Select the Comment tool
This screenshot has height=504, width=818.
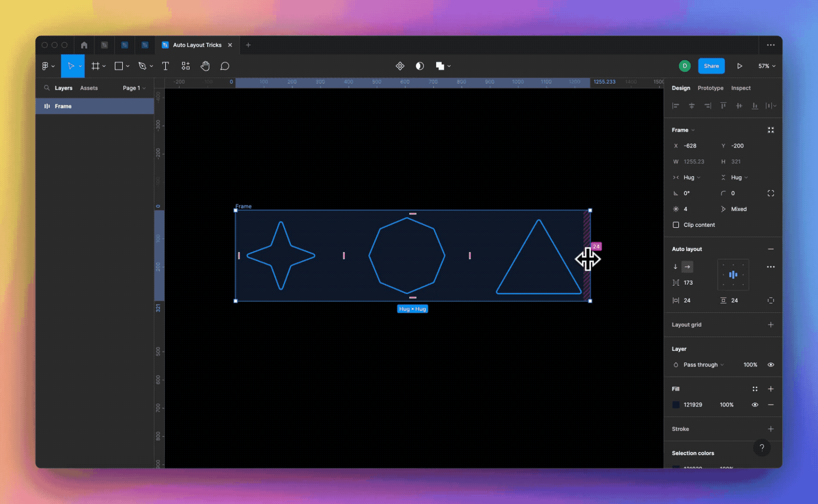(x=224, y=66)
